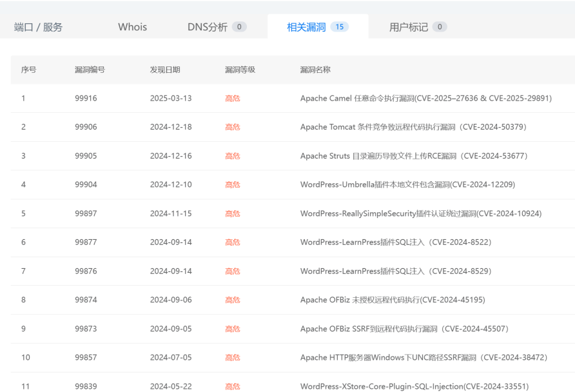Select vulnerability ID 99876
This screenshot has height=392, width=575.
(86, 271)
